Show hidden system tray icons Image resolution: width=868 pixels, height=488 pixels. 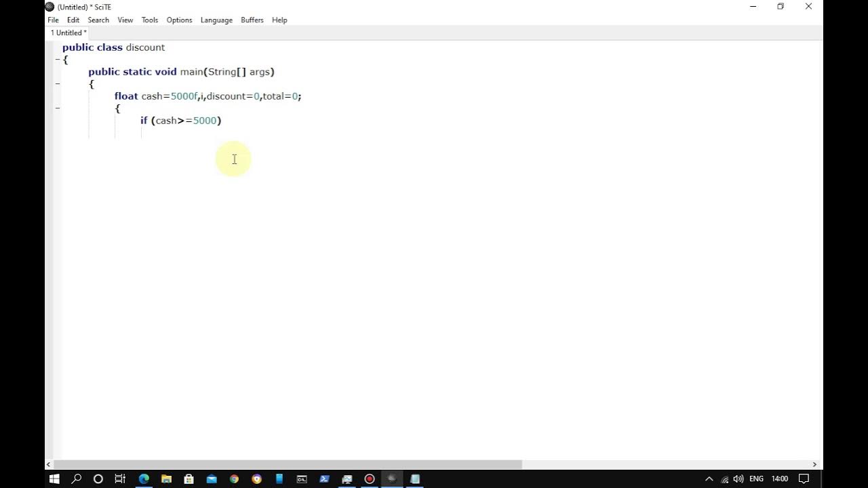(x=709, y=479)
